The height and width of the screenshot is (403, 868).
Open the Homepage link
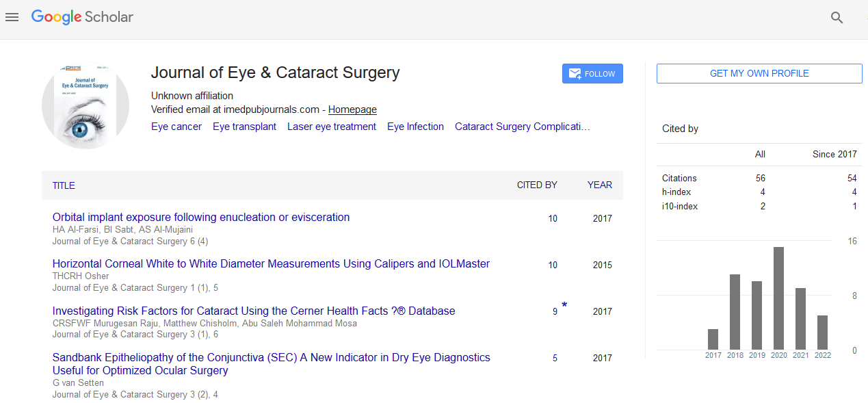[x=352, y=109]
